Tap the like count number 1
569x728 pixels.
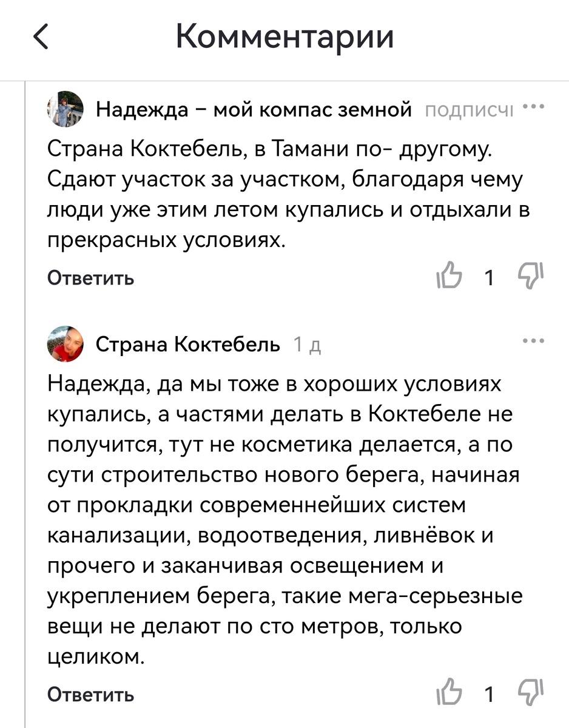[489, 277]
